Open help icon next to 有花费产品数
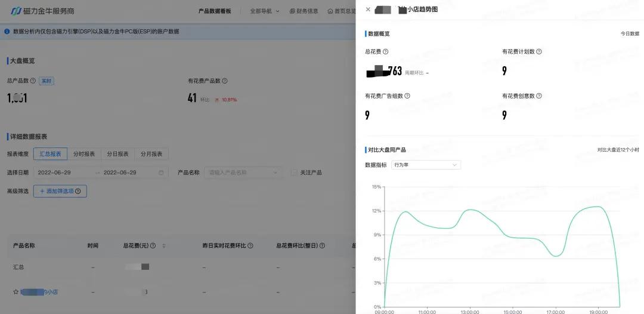This screenshot has width=644, height=314. tap(225, 81)
